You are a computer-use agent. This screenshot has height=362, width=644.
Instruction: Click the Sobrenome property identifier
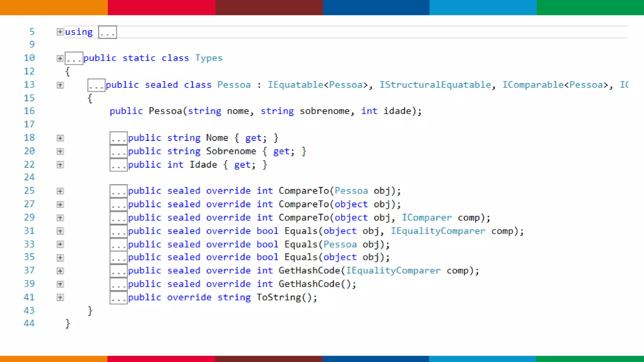231,151
